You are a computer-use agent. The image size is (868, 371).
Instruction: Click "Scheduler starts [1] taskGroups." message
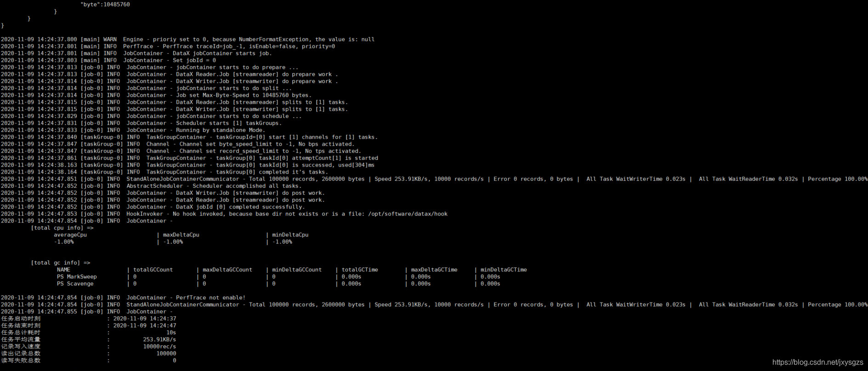229,123
